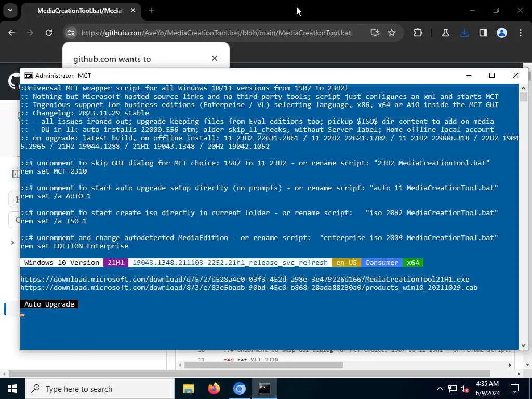This screenshot has width=532, height=399.
Task: Open Chrome three-dot menu
Action: point(521,33)
